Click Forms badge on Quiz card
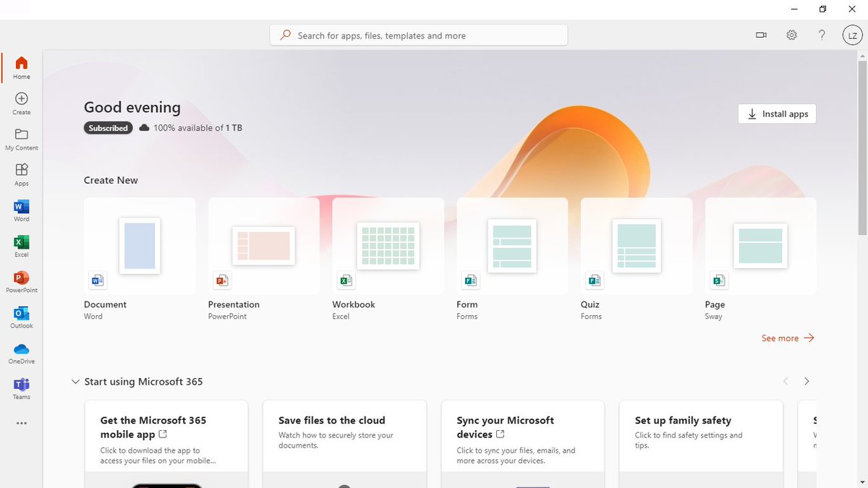This screenshot has height=488, width=868. click(595, 280)
